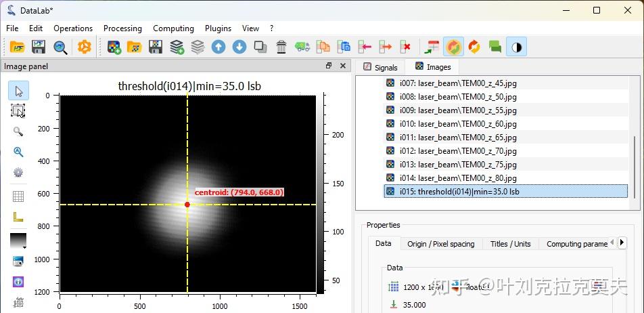Click purple info icon in plot toolbar

pyautogui.click(x=18, y=282)
